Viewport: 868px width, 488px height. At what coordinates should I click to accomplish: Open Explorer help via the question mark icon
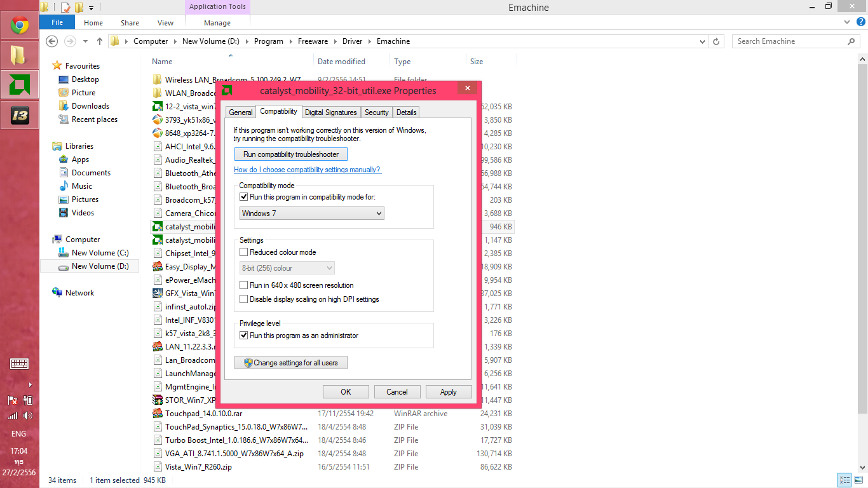click(x=862, y=22)
